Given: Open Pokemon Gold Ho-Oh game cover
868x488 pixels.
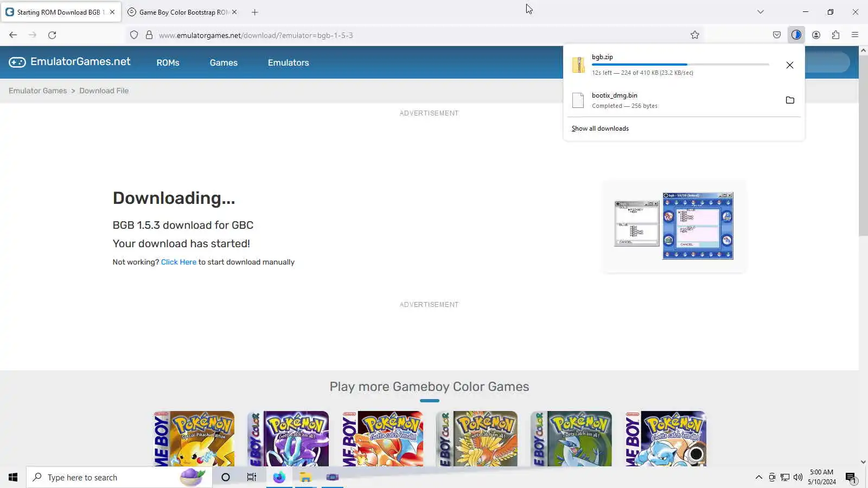Looking at the screenshot, I should (x=476, y=439).
